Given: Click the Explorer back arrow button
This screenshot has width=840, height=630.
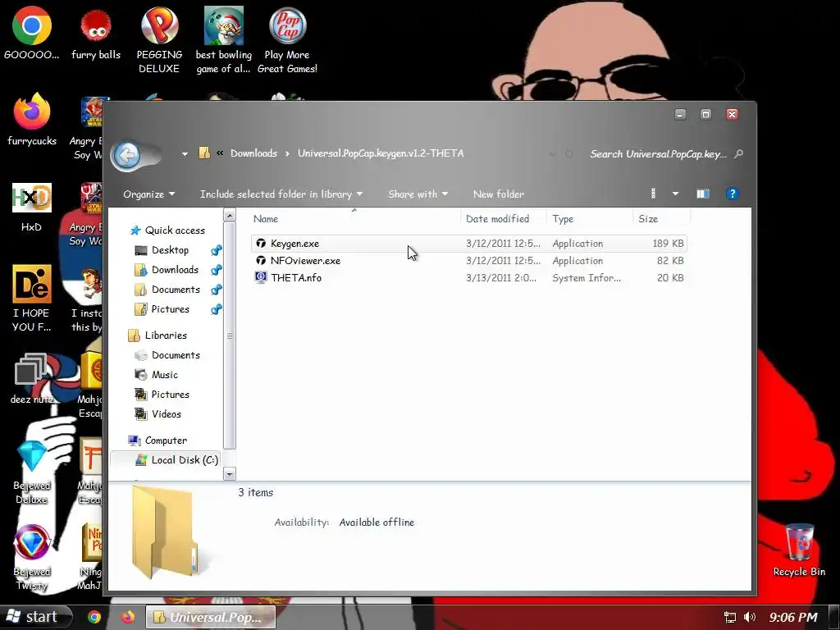Looking at the screenshot, I should click(x=127, y=155).
